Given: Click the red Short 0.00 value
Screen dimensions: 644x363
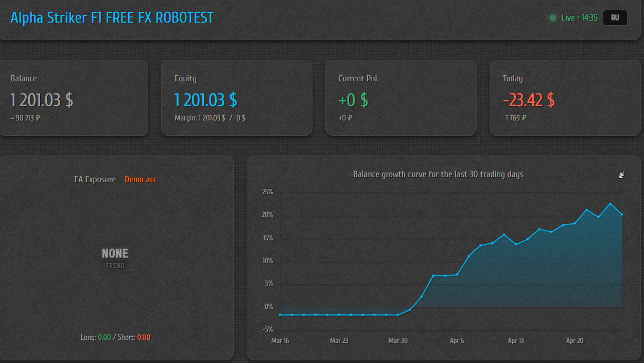Looking at the screenshot, I should point(144,337).
